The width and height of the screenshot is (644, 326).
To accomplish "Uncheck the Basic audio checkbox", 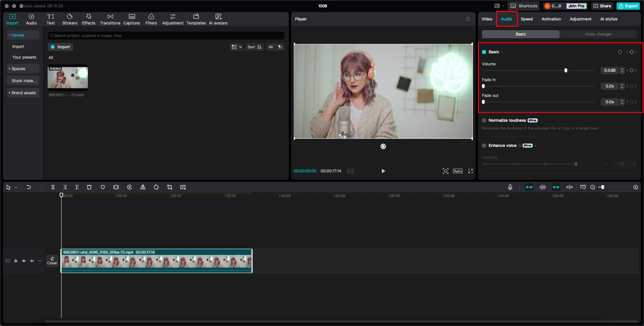I will (484, 52).
